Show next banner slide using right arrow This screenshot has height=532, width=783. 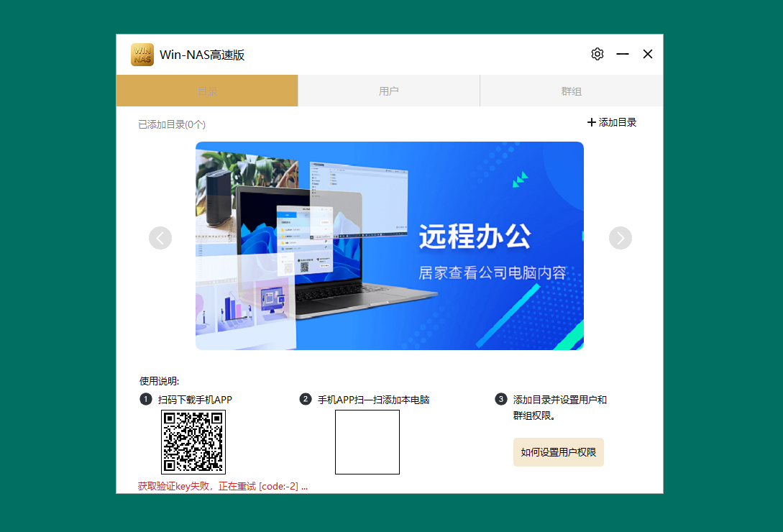click(620, 238)
